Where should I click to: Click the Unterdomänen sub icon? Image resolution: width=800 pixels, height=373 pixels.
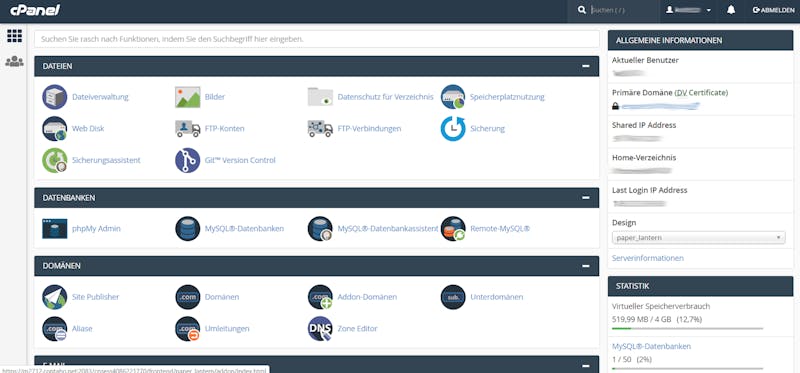[x=453, y=297]
